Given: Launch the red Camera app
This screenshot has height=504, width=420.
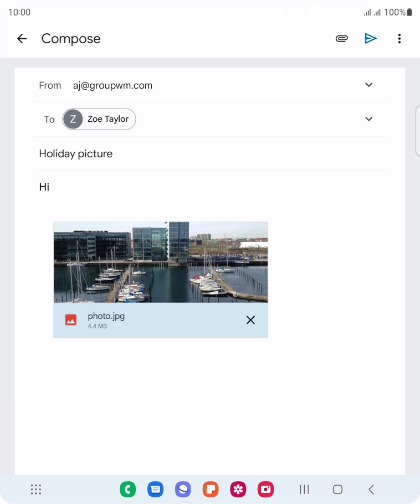Looking at the screenshot, I should tap(266, 489).
